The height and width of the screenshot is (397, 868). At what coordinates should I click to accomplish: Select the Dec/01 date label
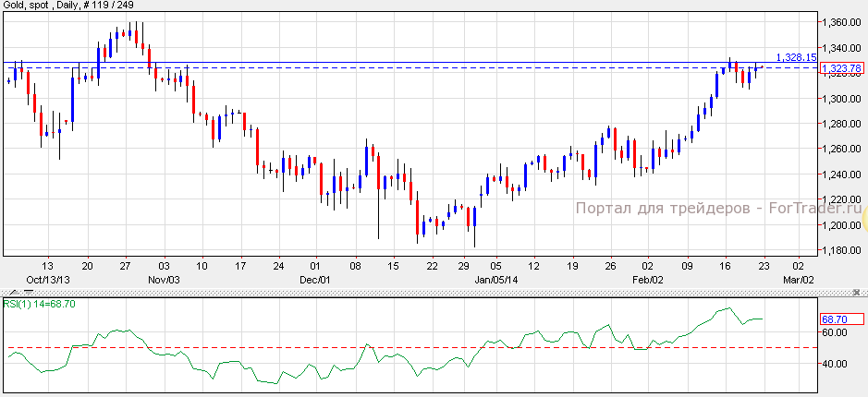point(315,279)
